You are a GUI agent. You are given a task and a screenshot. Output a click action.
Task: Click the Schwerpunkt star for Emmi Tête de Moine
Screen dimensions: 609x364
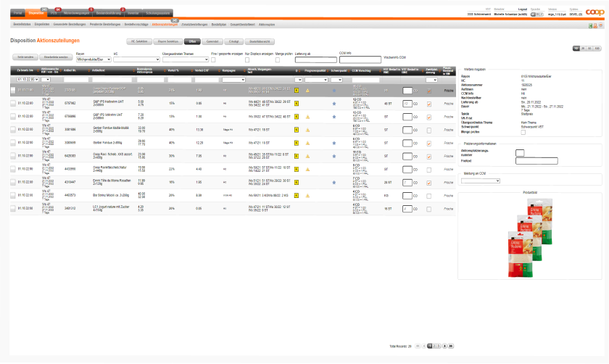(334, 182)
